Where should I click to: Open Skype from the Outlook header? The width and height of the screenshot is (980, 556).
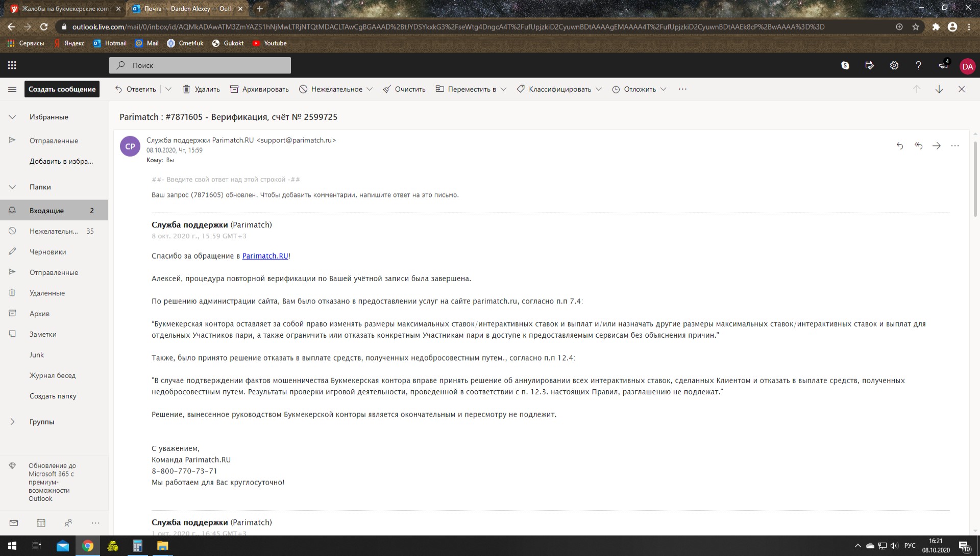pyautogui.click(x=845, y=65)
